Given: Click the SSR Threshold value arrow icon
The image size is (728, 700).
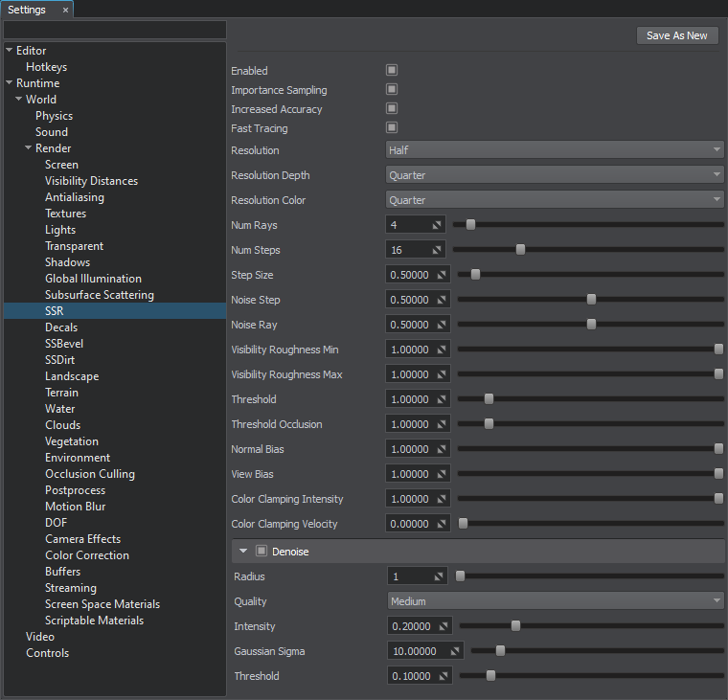Looking at the screenshot, I should coord(442,399).
